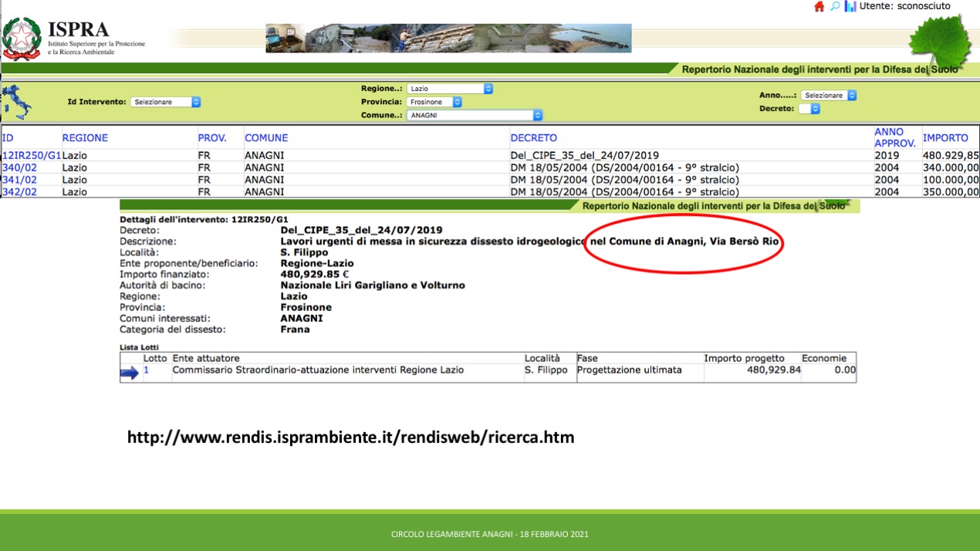980x551 pixels.
Task: Click the landscape photo banner
Action: pyautogui.click(x=448, y=38)
